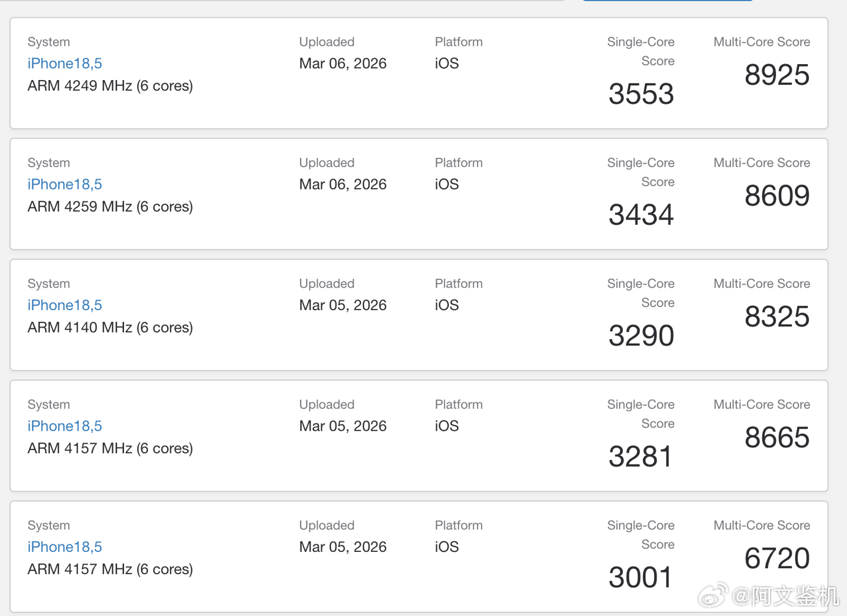Image resolution: width=847 pixels, height=616 pixels.
Task: Open the iPhone18,5 link with 8665 multi-core score
Action: (x=65, y=426)
